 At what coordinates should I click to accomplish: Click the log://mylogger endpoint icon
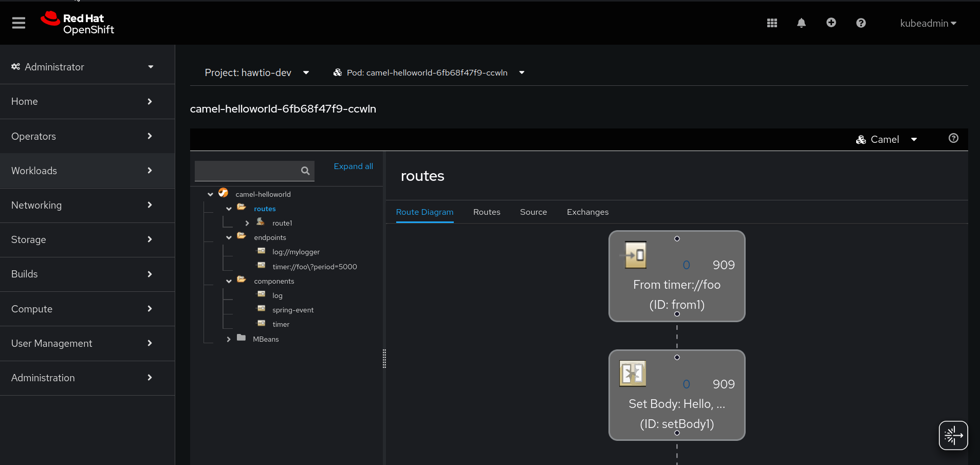[x=261, y=251]
